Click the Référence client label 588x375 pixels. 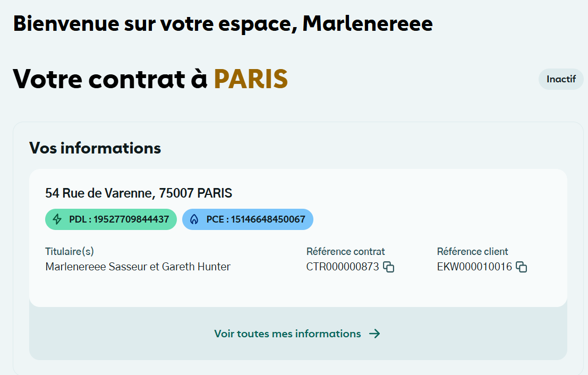[473, 251]
